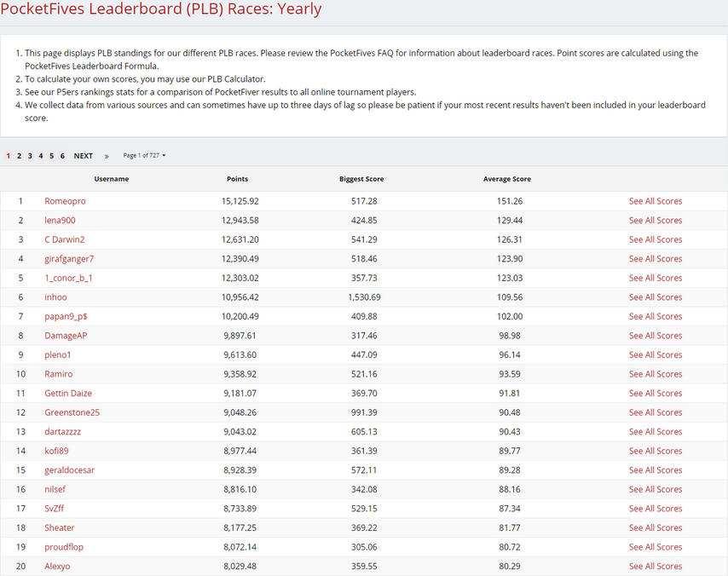
Task: See All Scores for dartazzzz
Action: coord(656,432)
